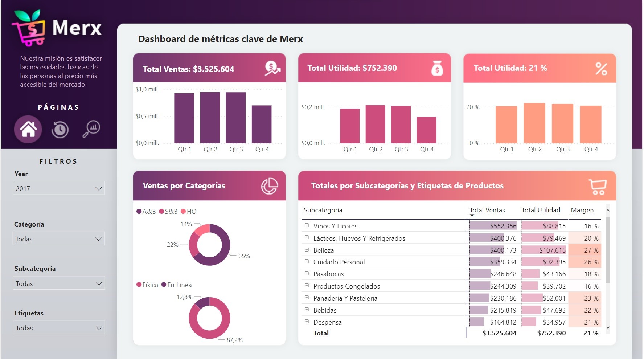644x359 pixels.
Task: Open the history clock page icon
Action: (60, 130)
